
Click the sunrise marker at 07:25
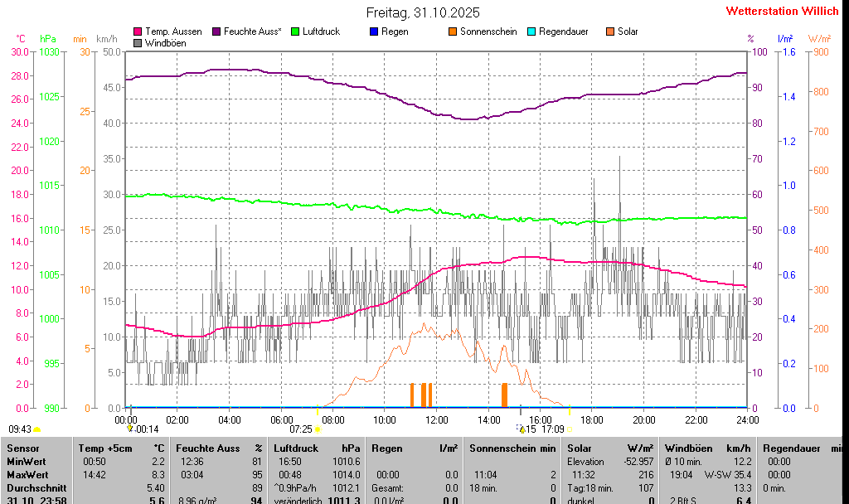pyautogui.click(x=317, y=429)
